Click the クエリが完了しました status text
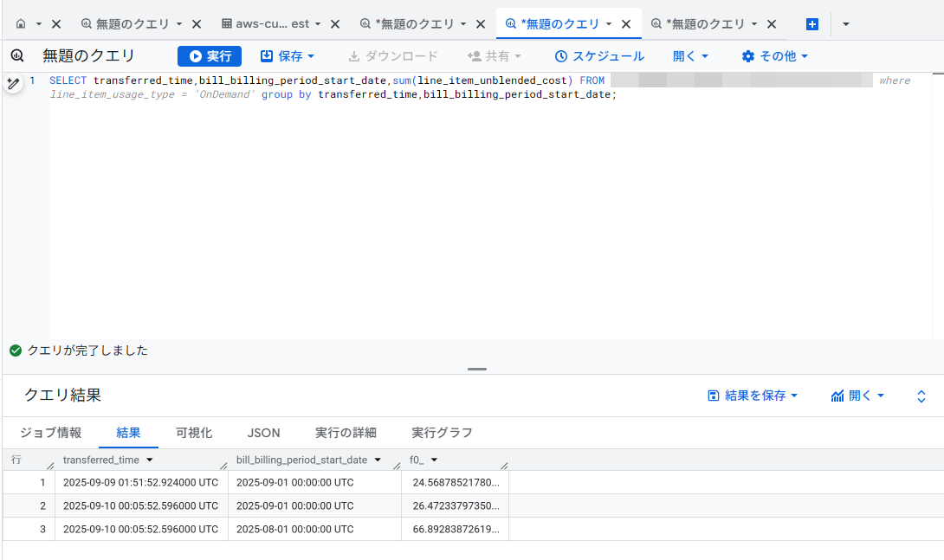Image resolution: width=944 pixels, height=560 pixels. 87,351
